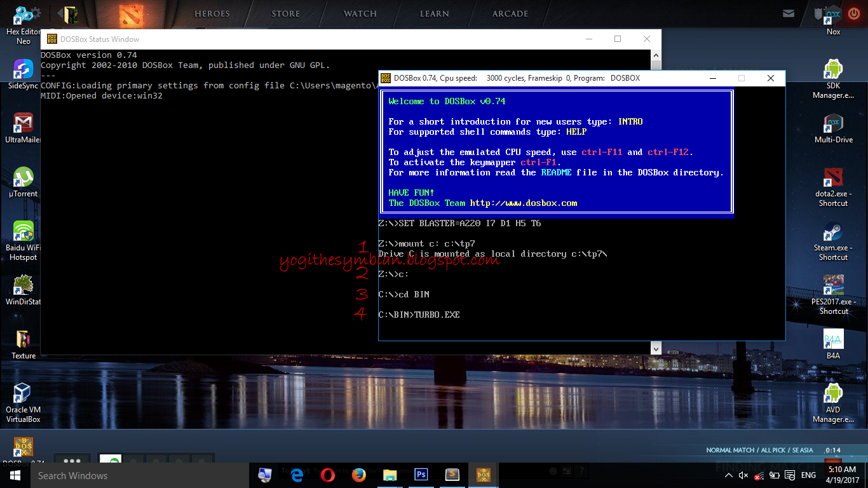Open the Hex Editor Neo desktop shortcut

22,24
